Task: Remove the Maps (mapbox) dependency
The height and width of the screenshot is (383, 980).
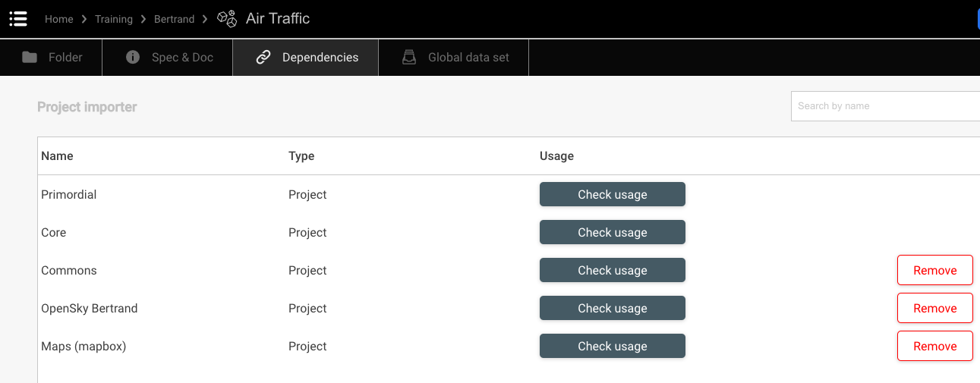Action: tap(934, 346)
